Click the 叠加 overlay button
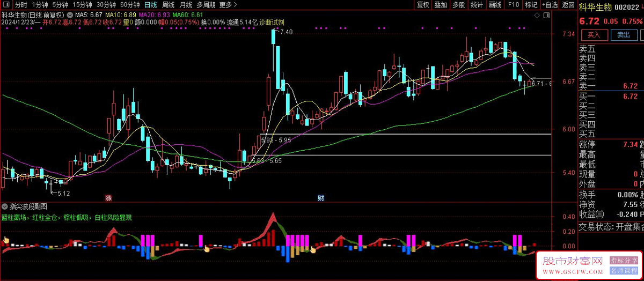The image size is (644, 281). click(x=441, y=5)
